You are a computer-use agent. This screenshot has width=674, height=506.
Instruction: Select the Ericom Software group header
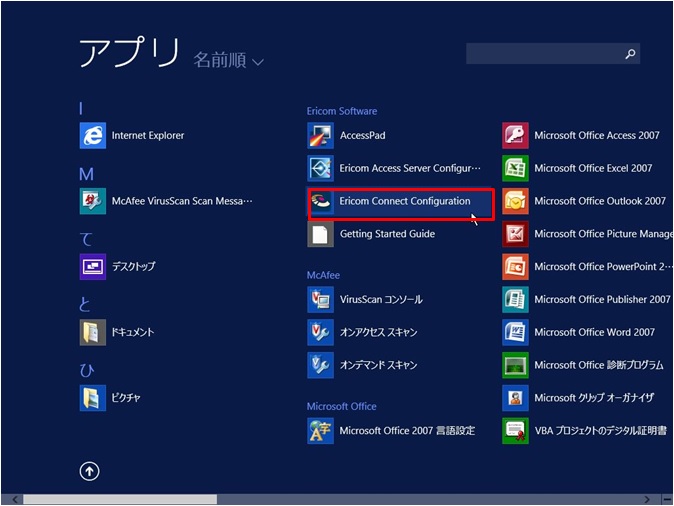tap(341, 111)
